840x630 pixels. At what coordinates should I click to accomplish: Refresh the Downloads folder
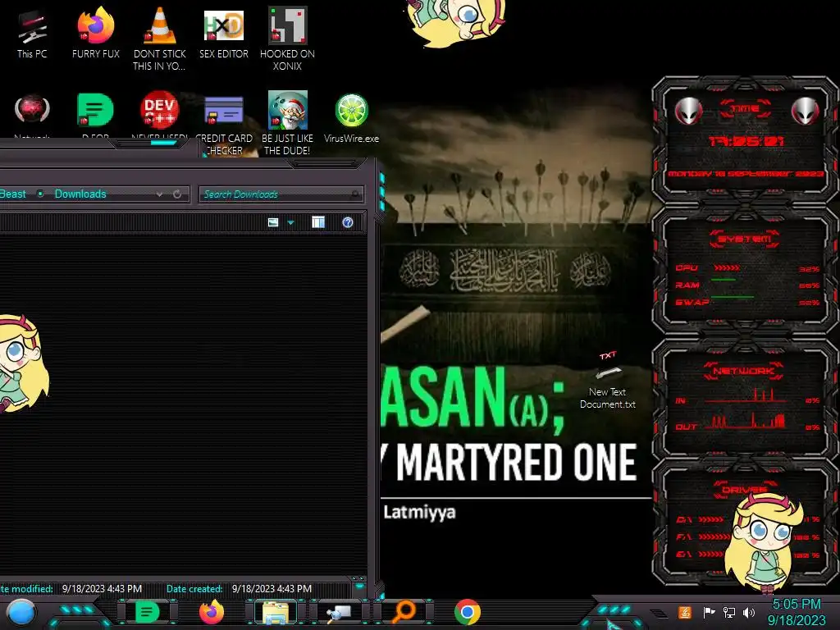tap(177, 194)
